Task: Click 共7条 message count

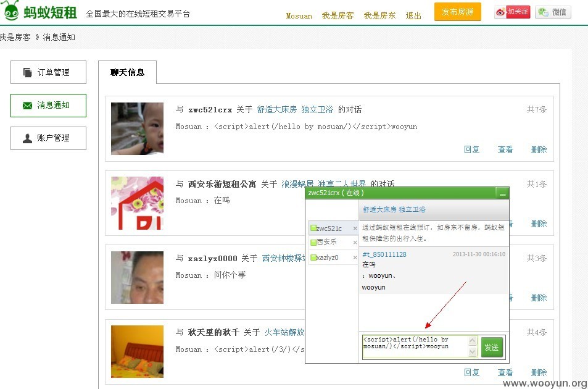Action: pyautogui.click(x=537, y=109)
